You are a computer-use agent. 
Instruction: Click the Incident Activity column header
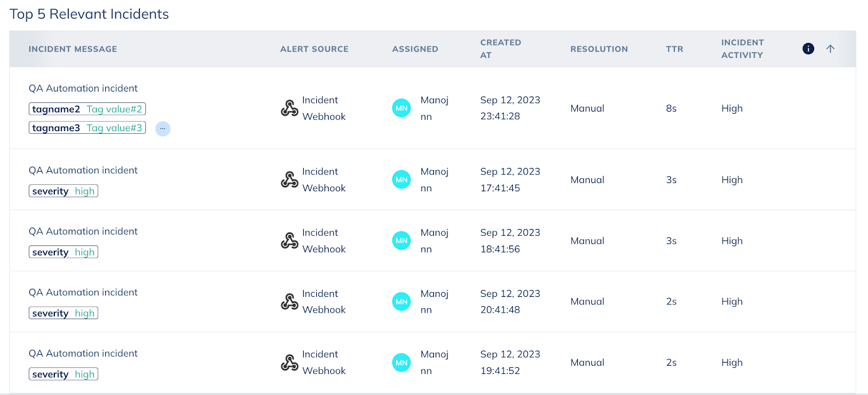pos(742,49)
